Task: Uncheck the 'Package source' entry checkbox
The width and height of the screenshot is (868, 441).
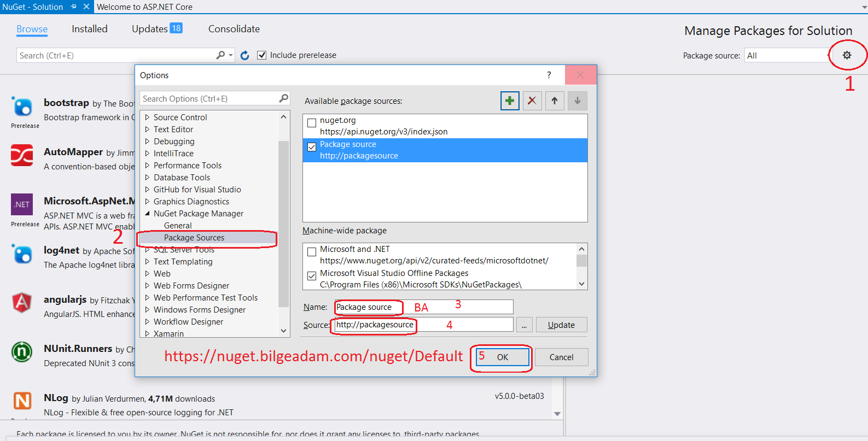Action: 312,147
